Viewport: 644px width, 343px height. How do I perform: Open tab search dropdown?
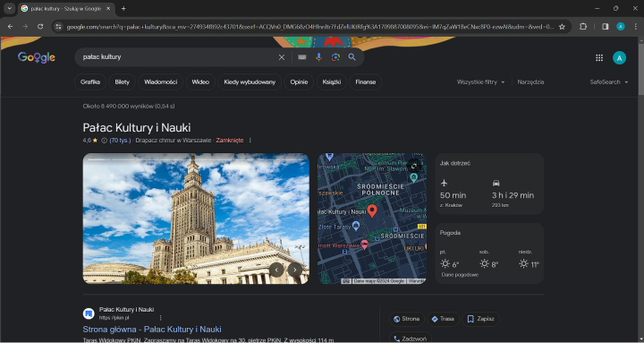click(9, 8)
